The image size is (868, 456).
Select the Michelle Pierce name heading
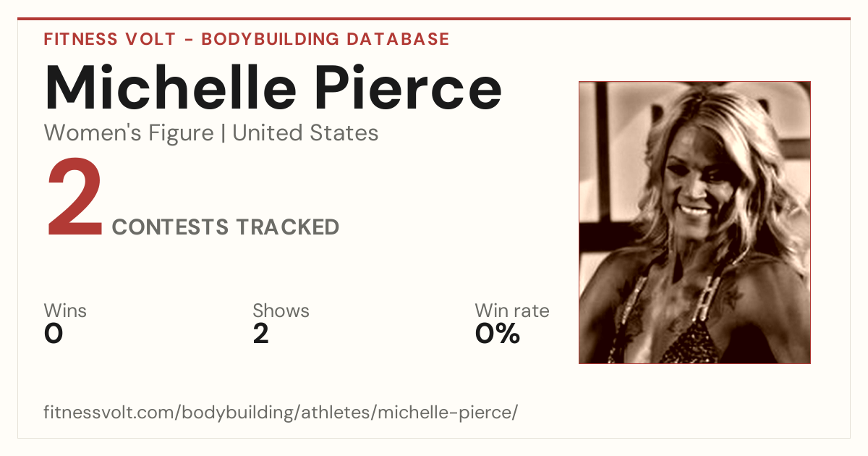click(x=273, y=88)
